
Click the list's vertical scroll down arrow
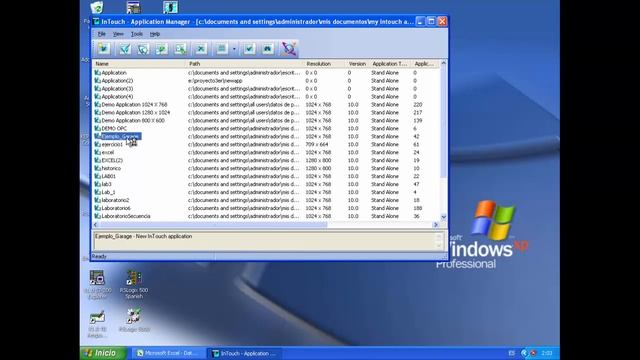pos(444,217)
